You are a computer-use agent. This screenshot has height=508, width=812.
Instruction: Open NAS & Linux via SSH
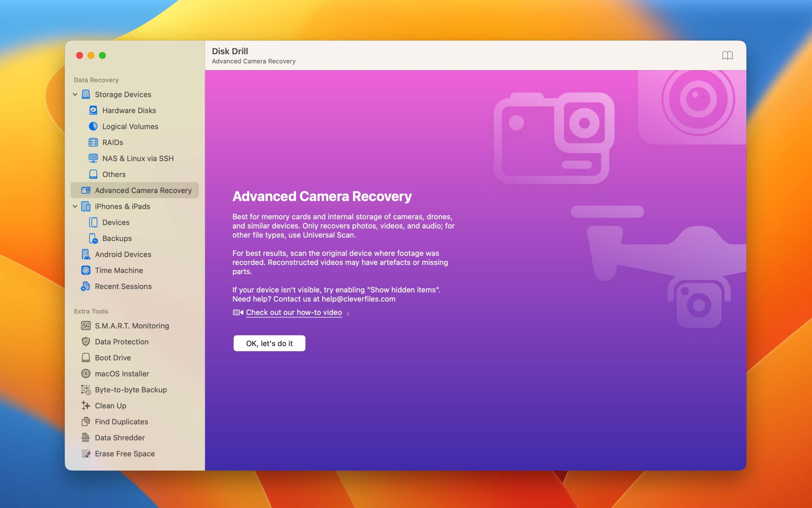(x=134, y=158)
